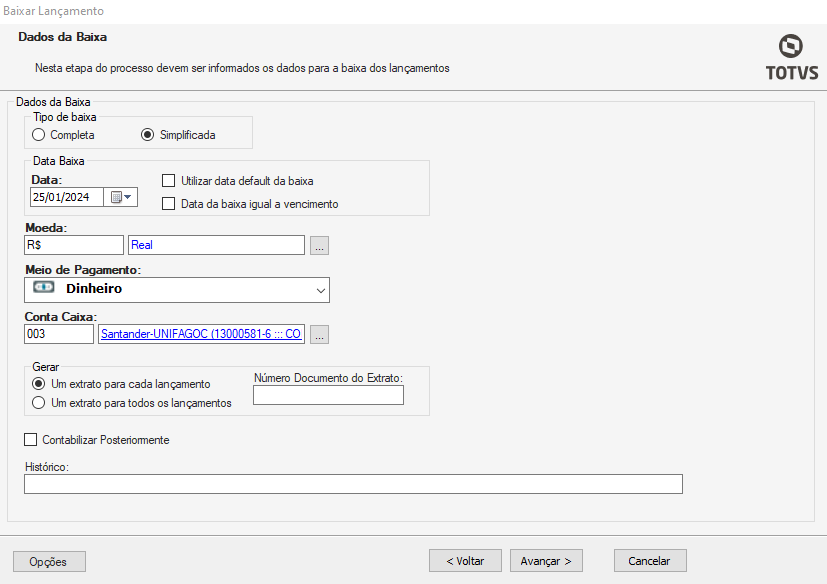The width and height of the screenshot is (827, 584).
Task: Choose Um extrato para todos os lançamentos
Action: pos(39,403)
